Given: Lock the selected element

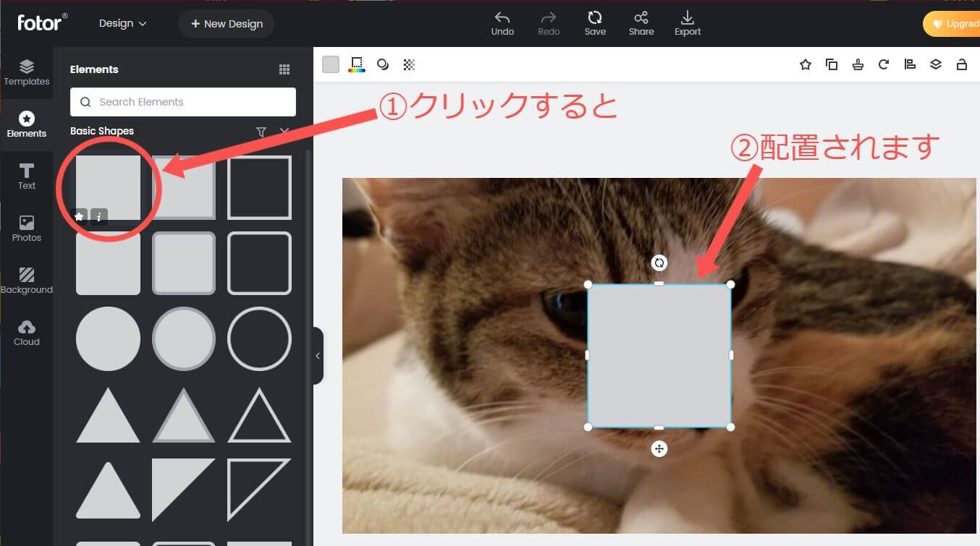Looking at the screenshot, I should click(962, 64).
